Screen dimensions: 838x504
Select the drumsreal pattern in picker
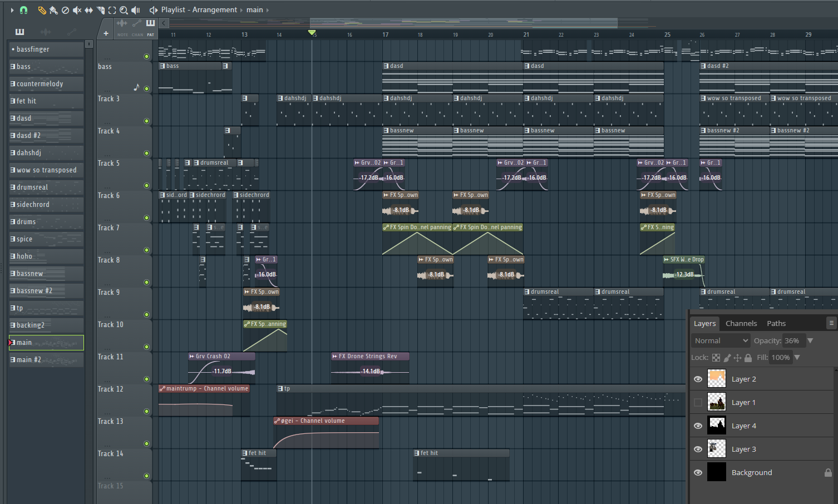46,187
